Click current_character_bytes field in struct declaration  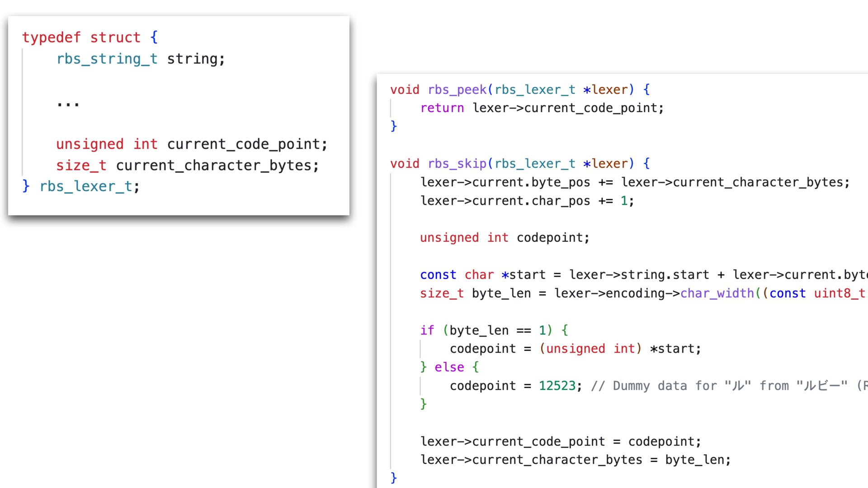217,165
